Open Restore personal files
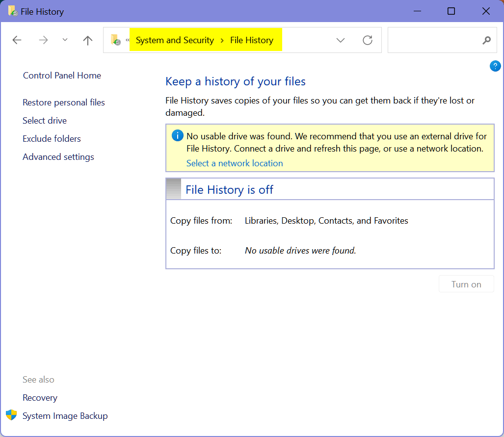 [64, 103]
